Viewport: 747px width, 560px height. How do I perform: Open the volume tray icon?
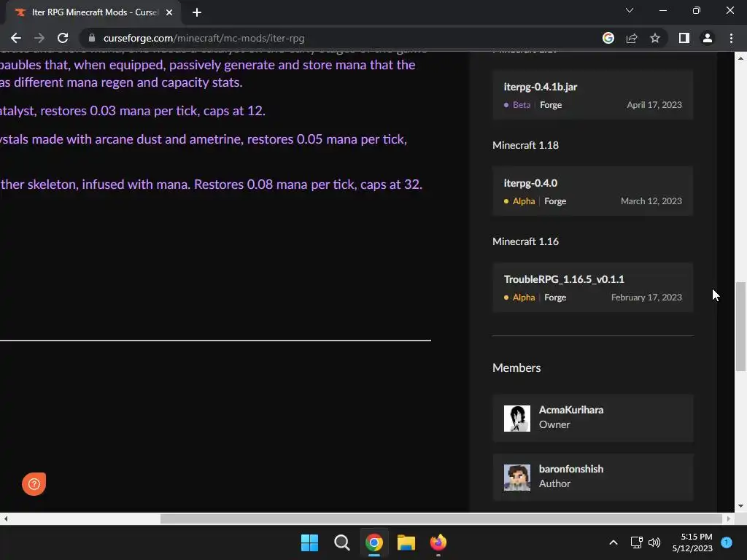(x=654, y=542)
